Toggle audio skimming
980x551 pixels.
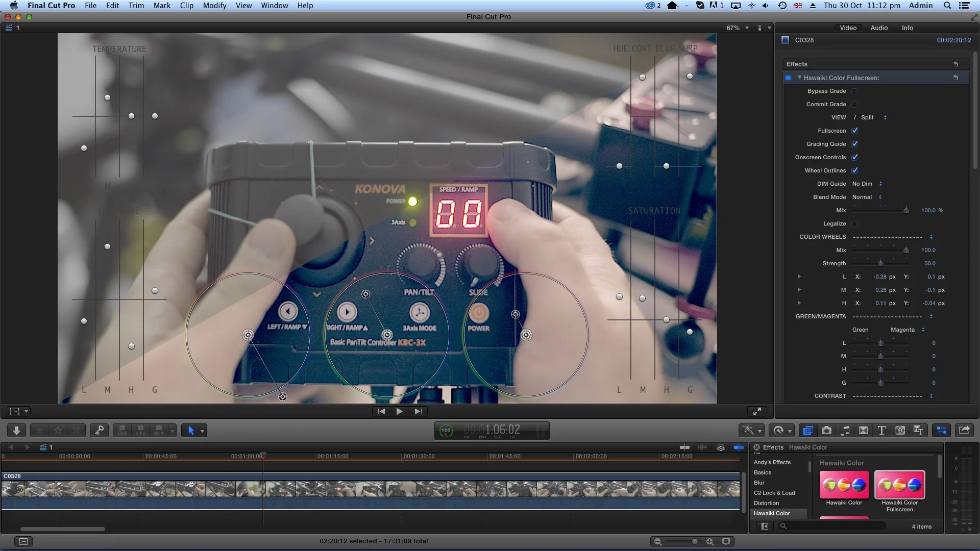703,447
